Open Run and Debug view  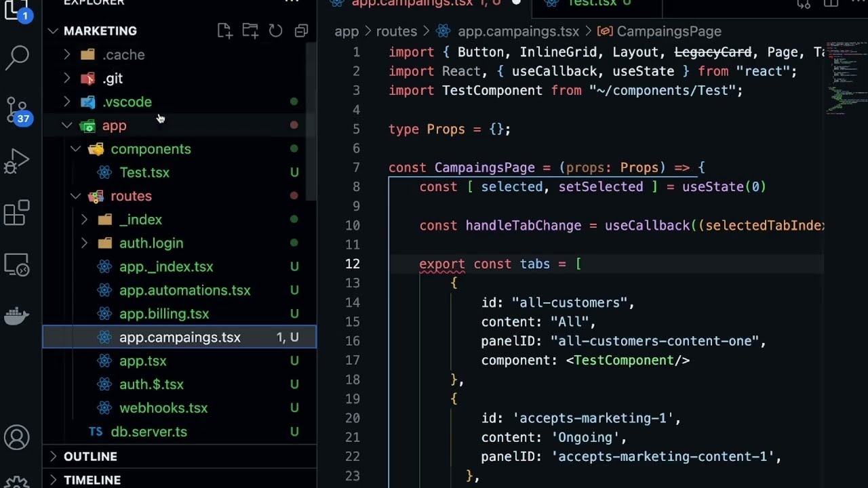[17, 162]
